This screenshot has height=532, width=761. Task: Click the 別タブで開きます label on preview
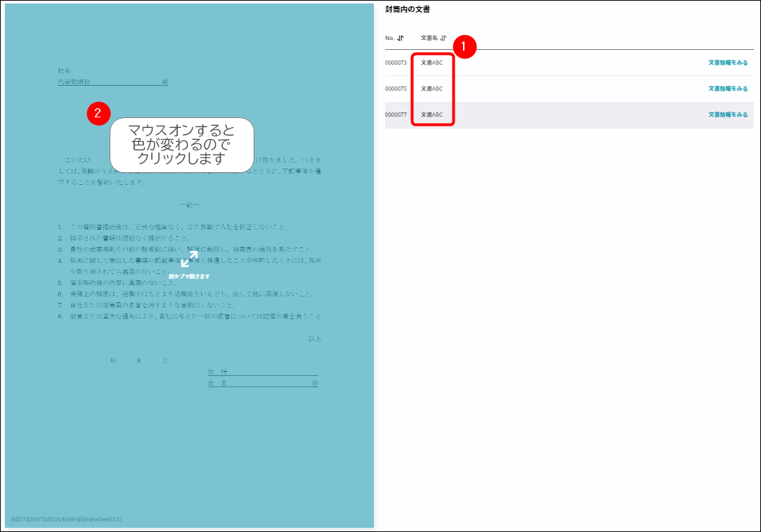click(x=189, y=276)
